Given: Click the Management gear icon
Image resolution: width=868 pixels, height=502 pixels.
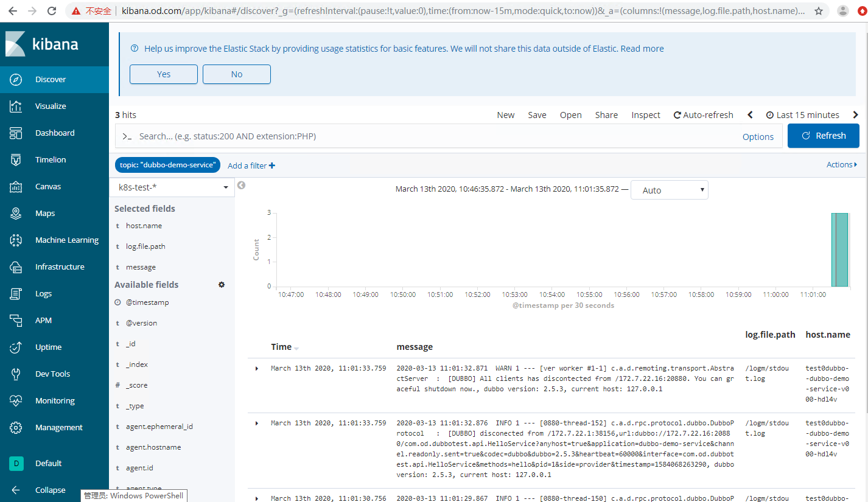Looking at the screenshot, I should coord(16,428).
